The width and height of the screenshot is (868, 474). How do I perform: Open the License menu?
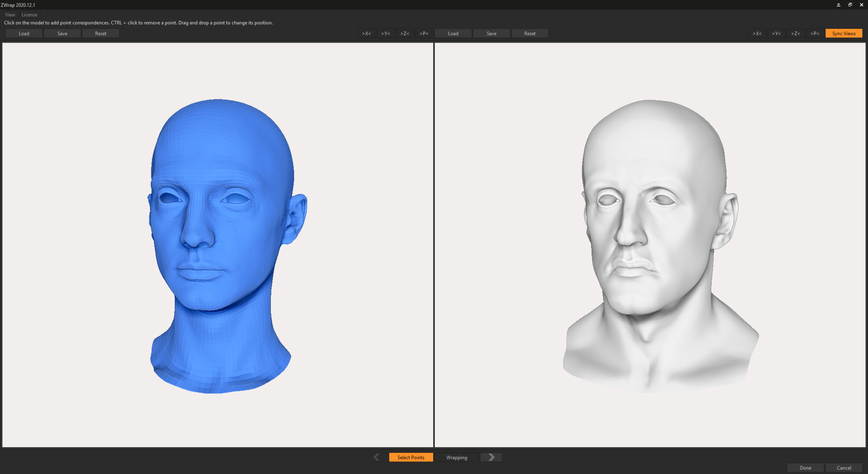click(x=29, y=14)
